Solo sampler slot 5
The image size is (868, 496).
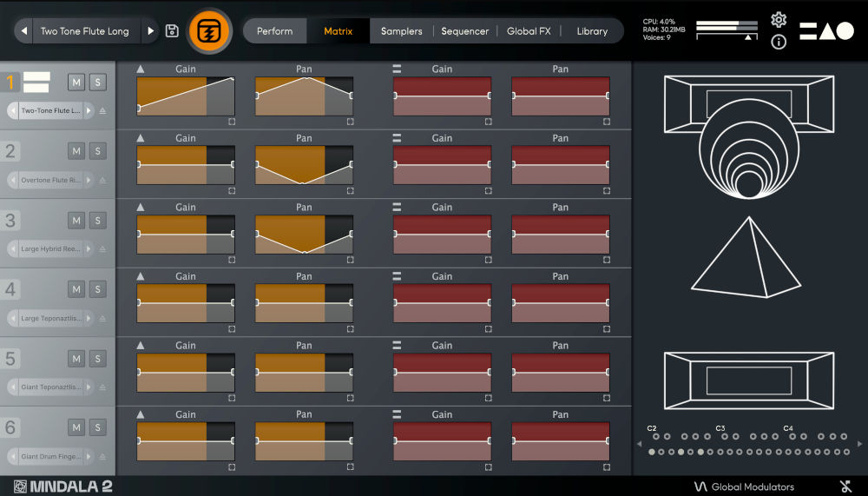(x=98, y=359)
